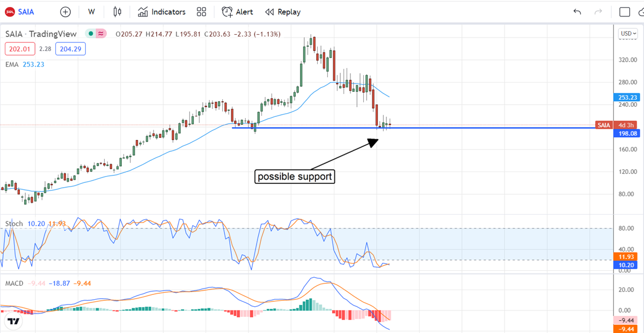644x333 pixels.
Task: Click the 2.28 spread value
Action: point(45,49)
